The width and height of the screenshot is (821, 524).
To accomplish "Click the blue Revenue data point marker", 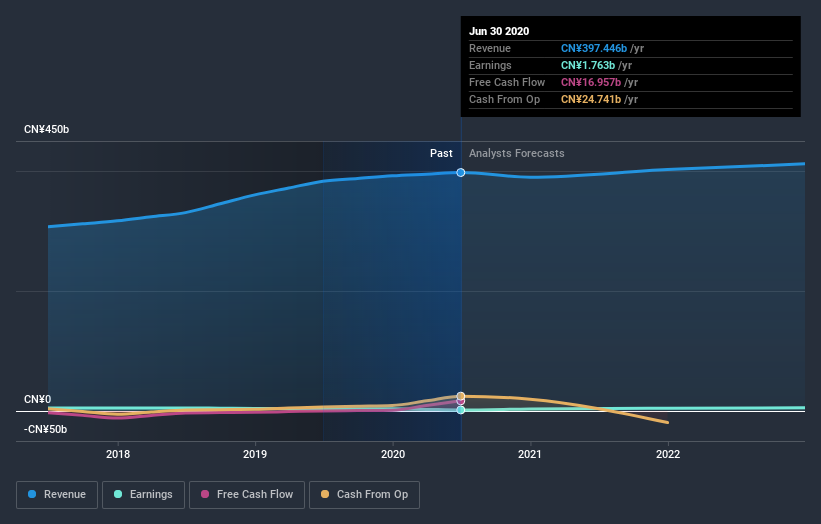I will click(461, 172).
